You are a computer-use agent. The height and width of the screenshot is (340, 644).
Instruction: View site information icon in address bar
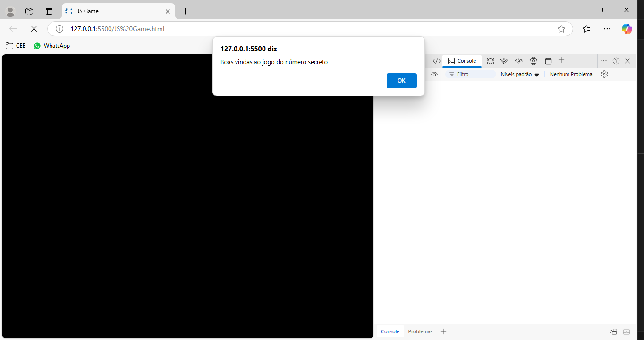point(59,29)
